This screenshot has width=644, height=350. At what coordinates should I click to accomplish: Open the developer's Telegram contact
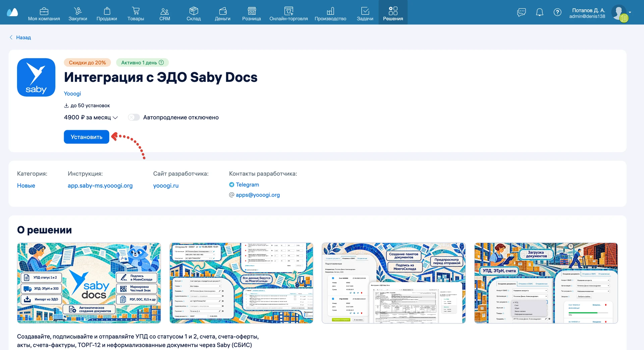pos(244,185)
